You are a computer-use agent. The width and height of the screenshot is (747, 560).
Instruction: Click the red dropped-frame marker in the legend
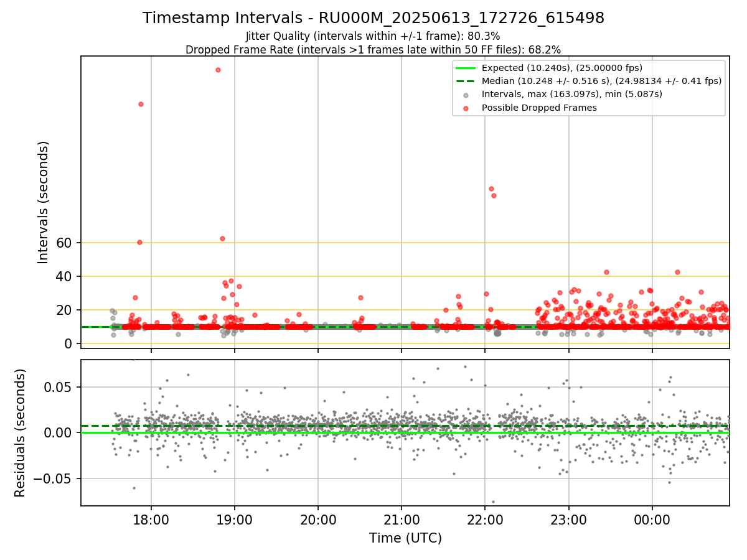point(466,108)
